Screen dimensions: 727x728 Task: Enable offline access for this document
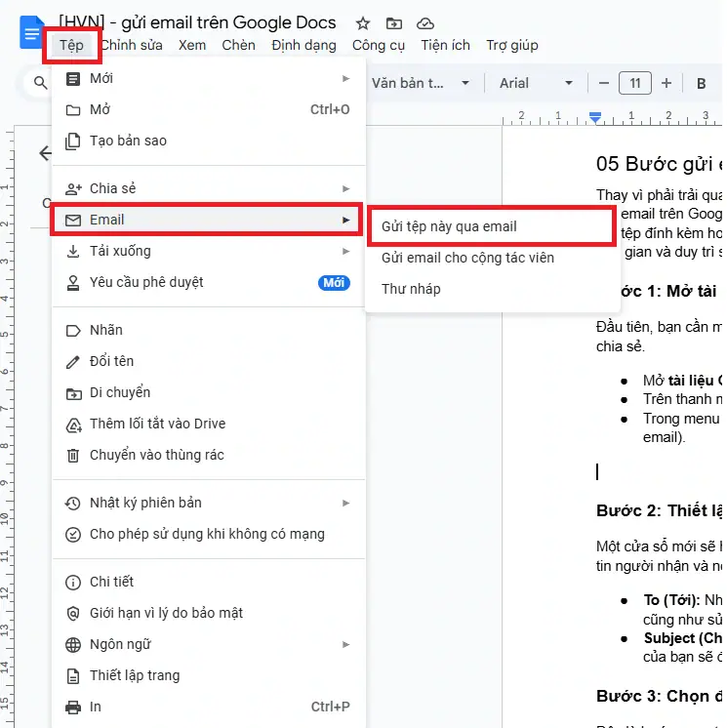click(207, 534)
